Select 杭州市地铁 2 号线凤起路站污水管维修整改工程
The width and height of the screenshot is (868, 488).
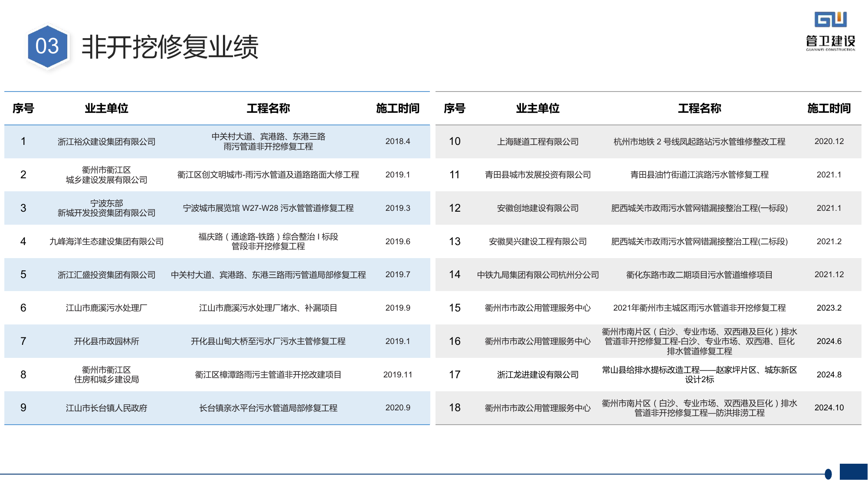(x=700, y=142)
